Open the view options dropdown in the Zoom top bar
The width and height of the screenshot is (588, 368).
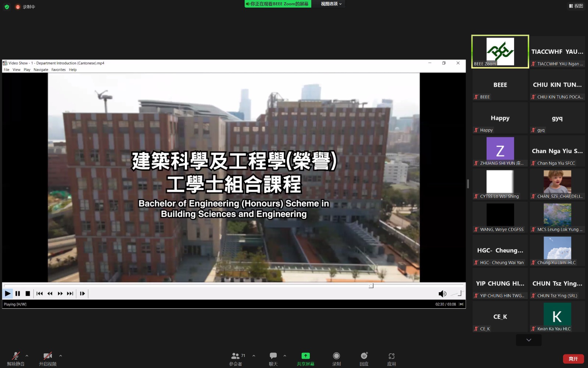(x=331, y=4)
